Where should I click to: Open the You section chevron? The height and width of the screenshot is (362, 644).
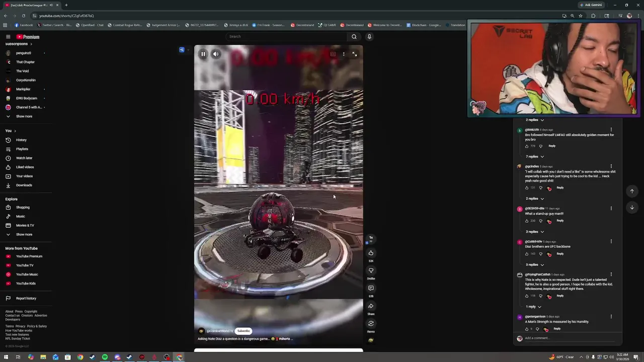coord(15,131)
